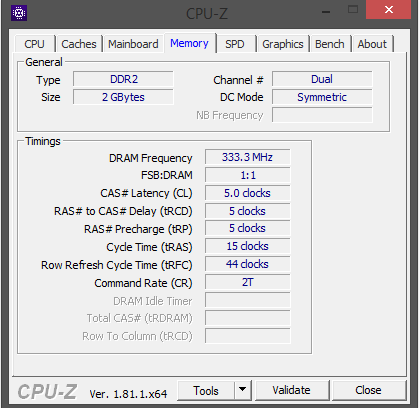Select the 15 clocks tRAS value

pyautogui.click(x=247, y=246)
